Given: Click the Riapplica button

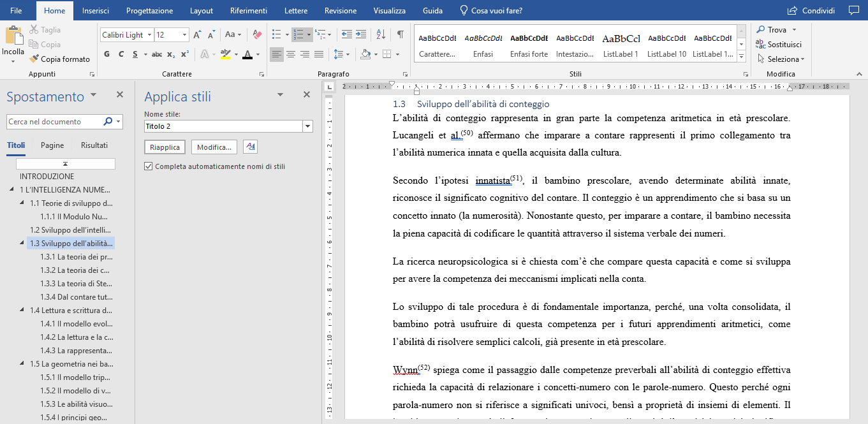Looking at the screenshot, I should (165, 147).
